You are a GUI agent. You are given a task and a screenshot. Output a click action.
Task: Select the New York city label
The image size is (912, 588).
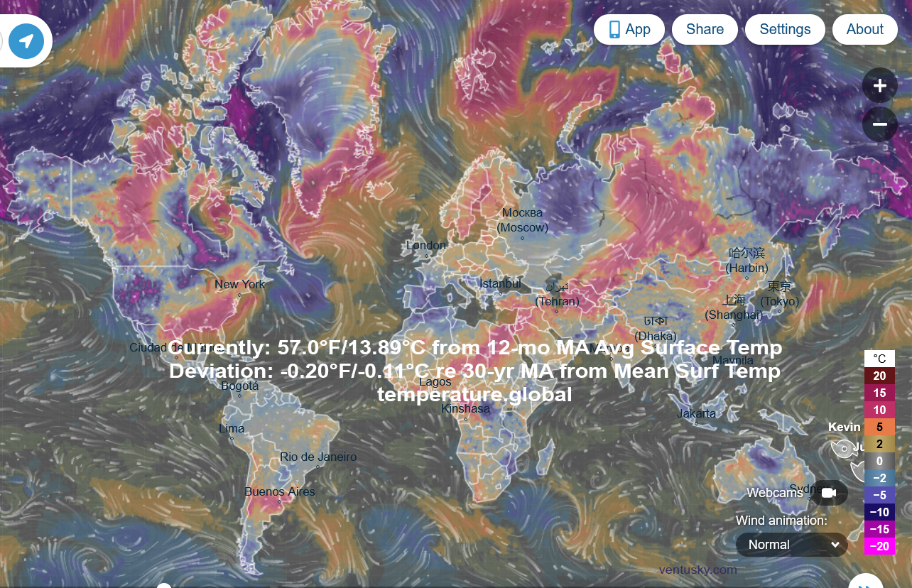[x=239, y=285]
